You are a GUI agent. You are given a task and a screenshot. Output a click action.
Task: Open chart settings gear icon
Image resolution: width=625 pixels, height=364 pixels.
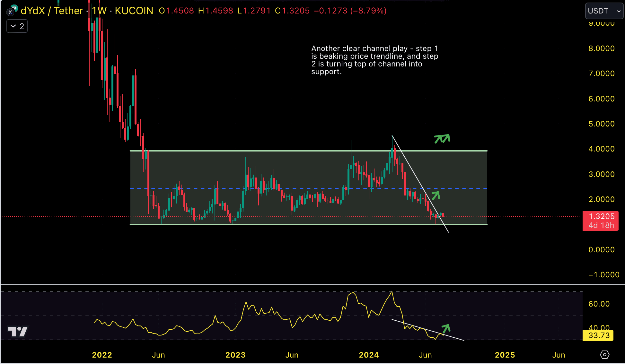(x=604, y=355)
